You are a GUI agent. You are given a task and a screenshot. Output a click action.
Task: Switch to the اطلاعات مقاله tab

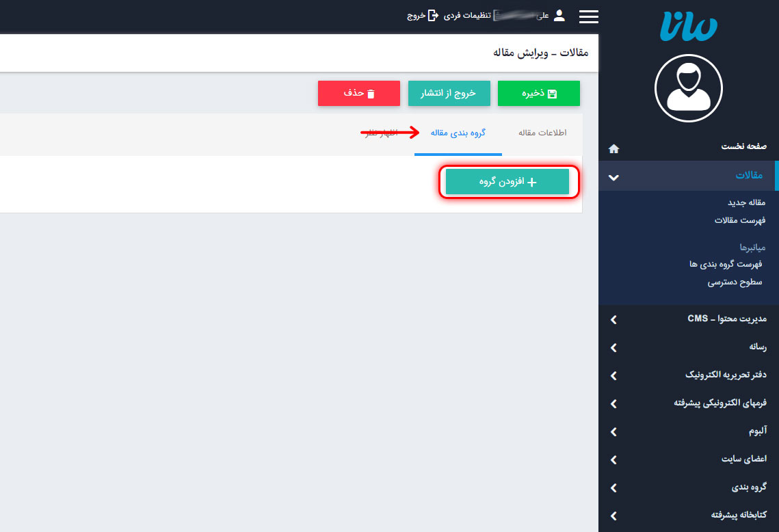pyautogui.click(x=542, y=133)
